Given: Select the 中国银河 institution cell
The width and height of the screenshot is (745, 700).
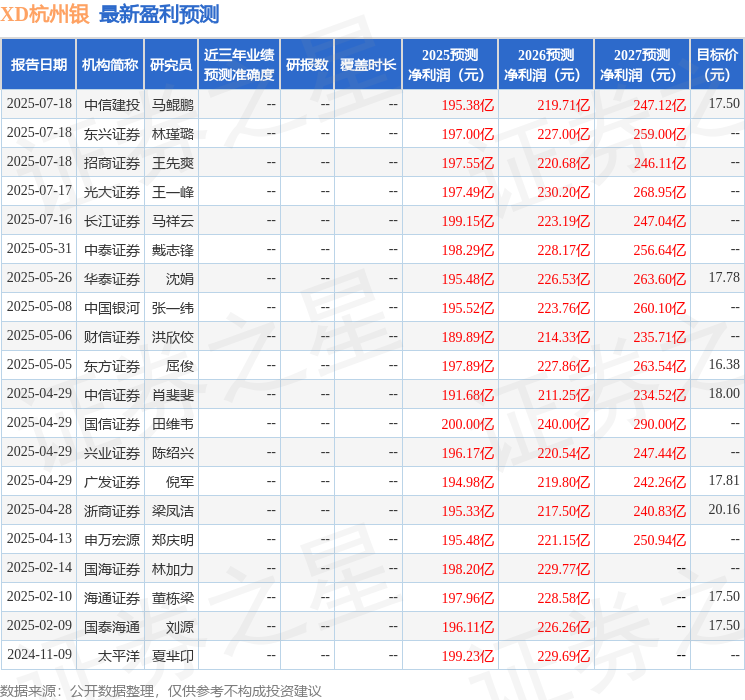Looking at the screenshot, I should (x=112, y=308).
